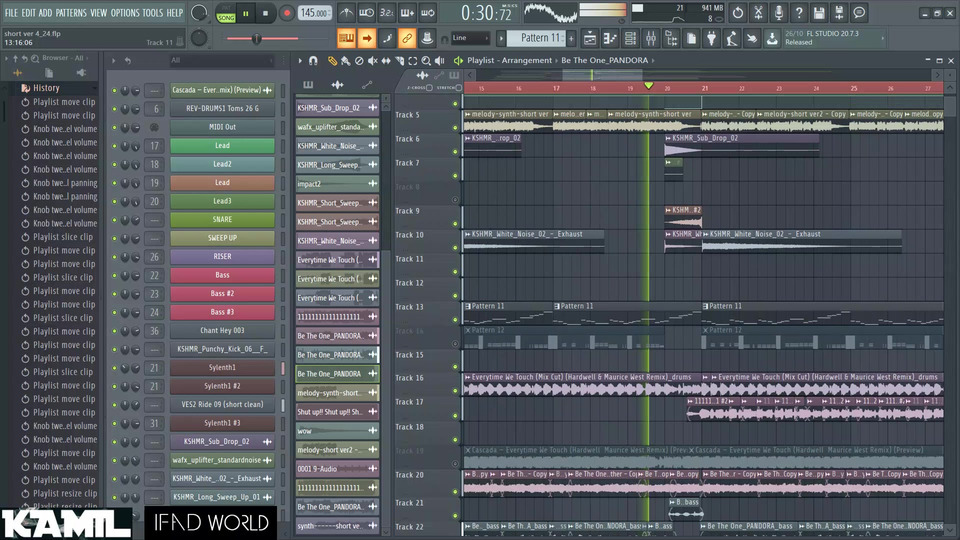Mute the Lead 17 channel green LED
This screenshot has width=960, height=540.
pyautogui.click(x=114, y=146)
